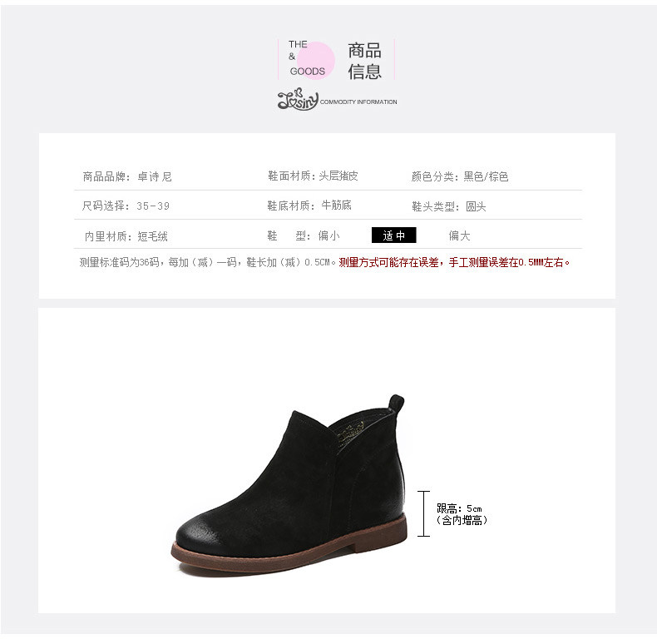
Task: Click the 商品品牌: 卓诗尼 brand field
Action: [x=127, y=176]
